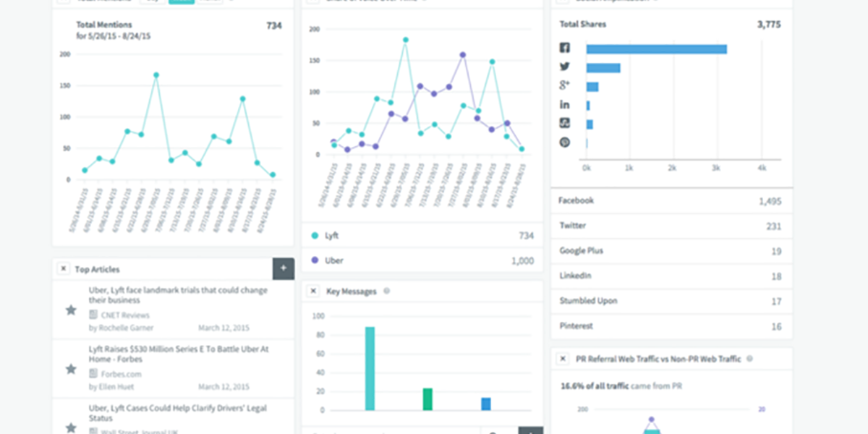Click the tallest teal Key Messages bar

point(370,369)
